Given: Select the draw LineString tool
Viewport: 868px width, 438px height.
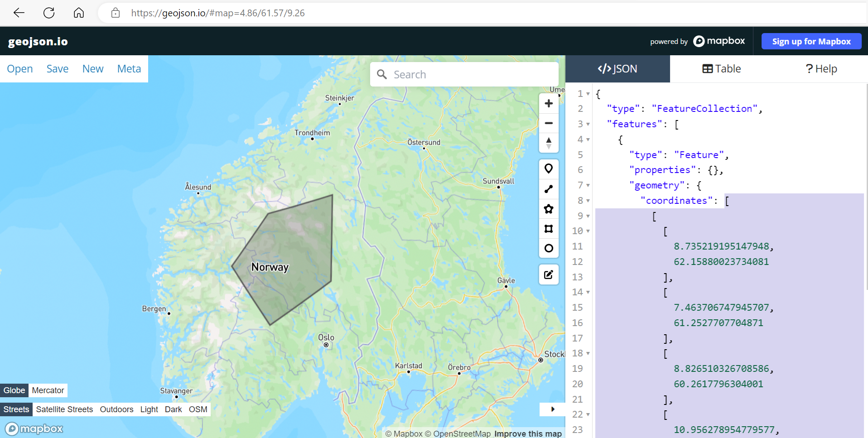Looking at the screenshot, I should coord(549,189).
